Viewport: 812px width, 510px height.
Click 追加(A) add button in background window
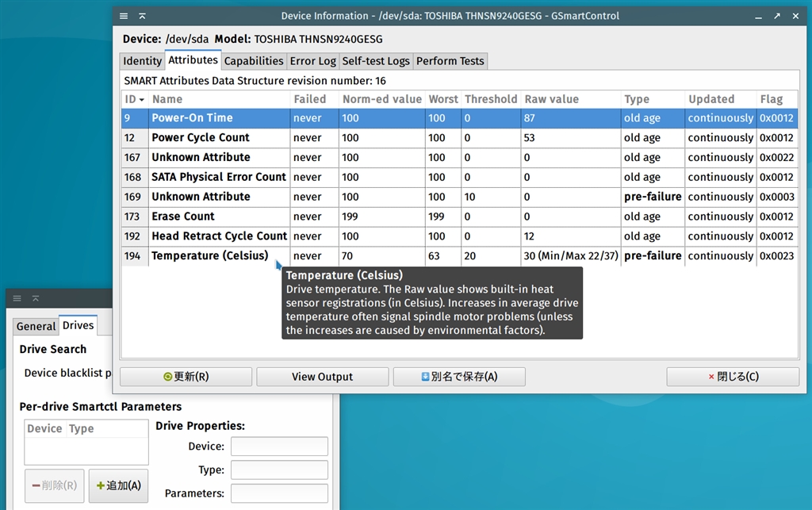pyautogui.click(x=119, y=485)
